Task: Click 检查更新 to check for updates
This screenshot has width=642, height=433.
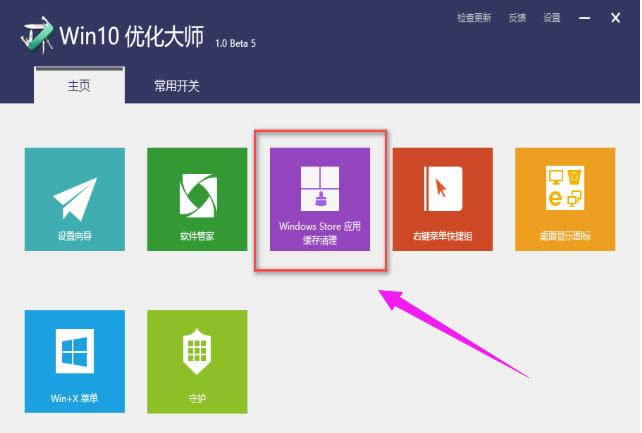Action: [476, 17]
